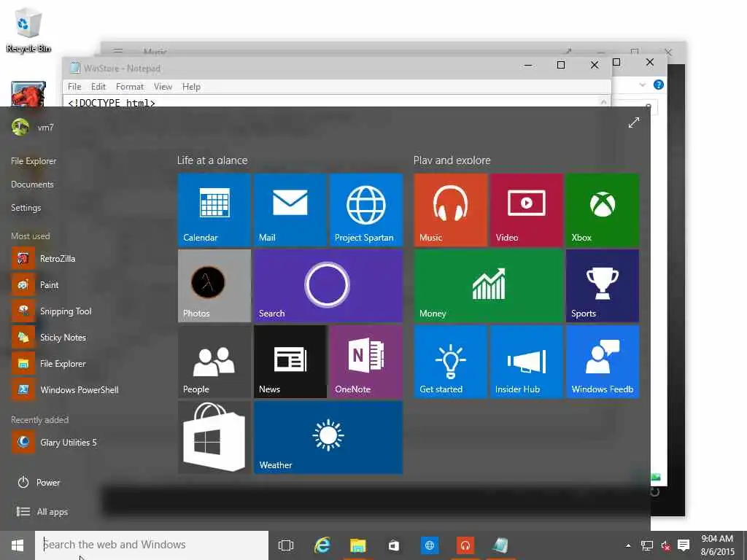Open Store from the taskbar
This screenshot has width=747, height=560.
[x=393, y=545]
